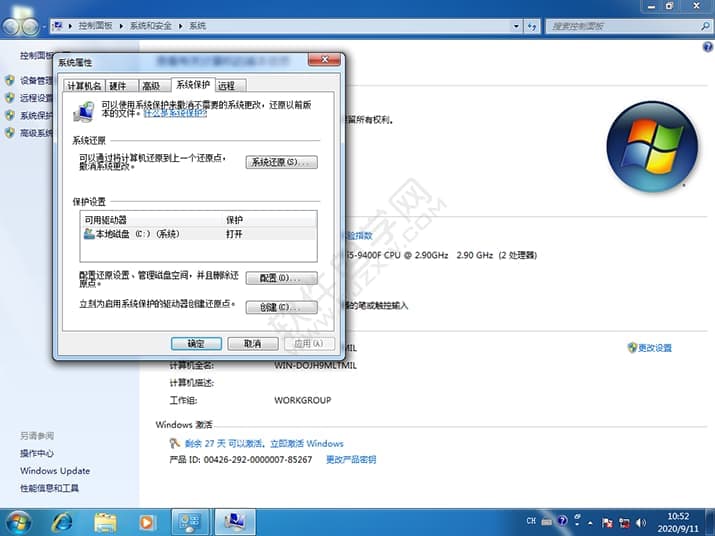Screen dimensions: 715x536
Task: Click the Start button orb
Action: pyautogui.click(x=19, y=521)
